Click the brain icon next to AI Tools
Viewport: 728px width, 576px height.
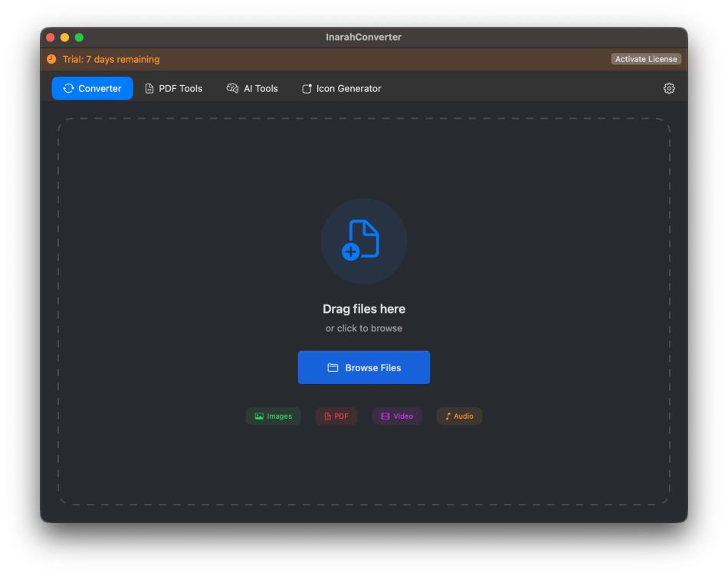(232, 88)
